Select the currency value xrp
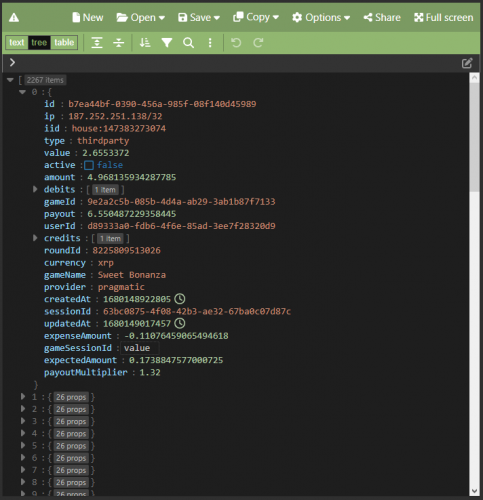The image size is (483, 500). [106, 263]
